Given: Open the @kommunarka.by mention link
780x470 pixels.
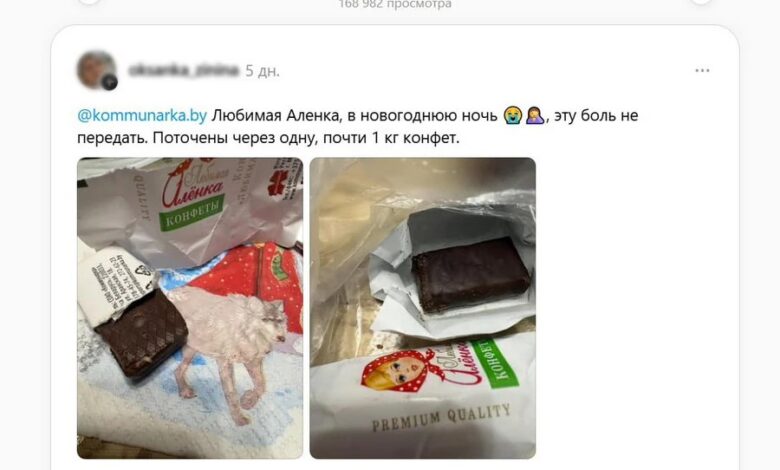Looking at the screenshot, I should click(142, 115).
